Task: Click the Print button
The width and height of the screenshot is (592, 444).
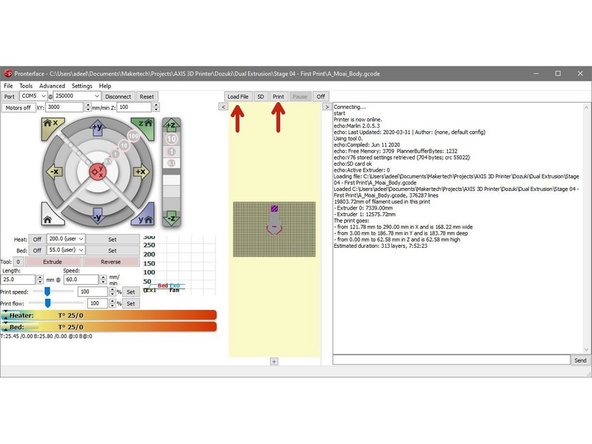Action: (x=278, y=97)
